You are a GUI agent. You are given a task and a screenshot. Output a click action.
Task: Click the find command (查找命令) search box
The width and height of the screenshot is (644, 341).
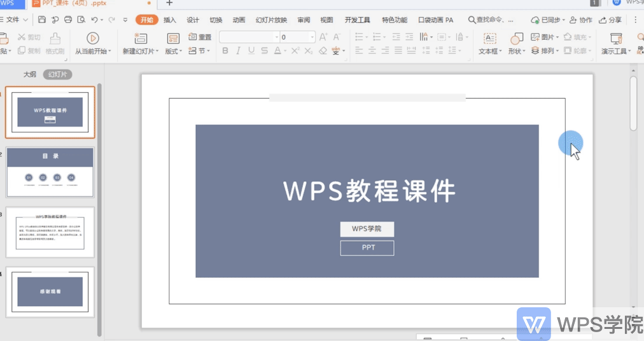coord(491,20)
